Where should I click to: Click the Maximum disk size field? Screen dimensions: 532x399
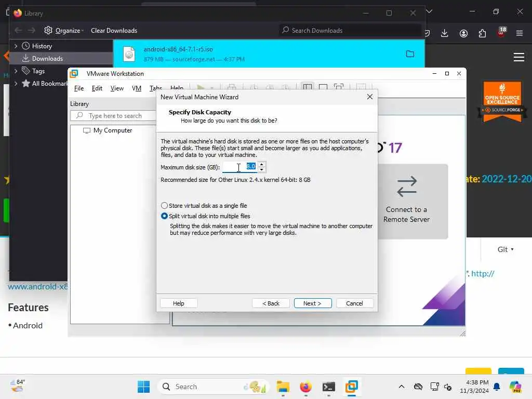point(240,167)
